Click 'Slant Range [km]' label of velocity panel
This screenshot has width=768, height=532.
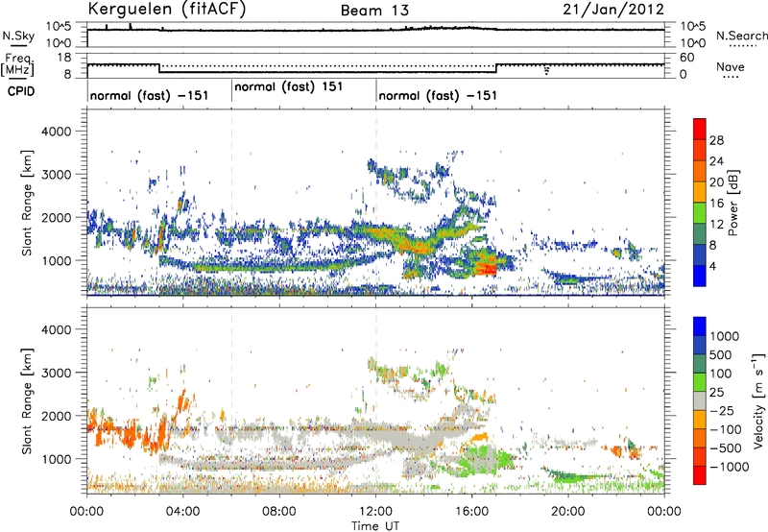click(x=27, y=400)
